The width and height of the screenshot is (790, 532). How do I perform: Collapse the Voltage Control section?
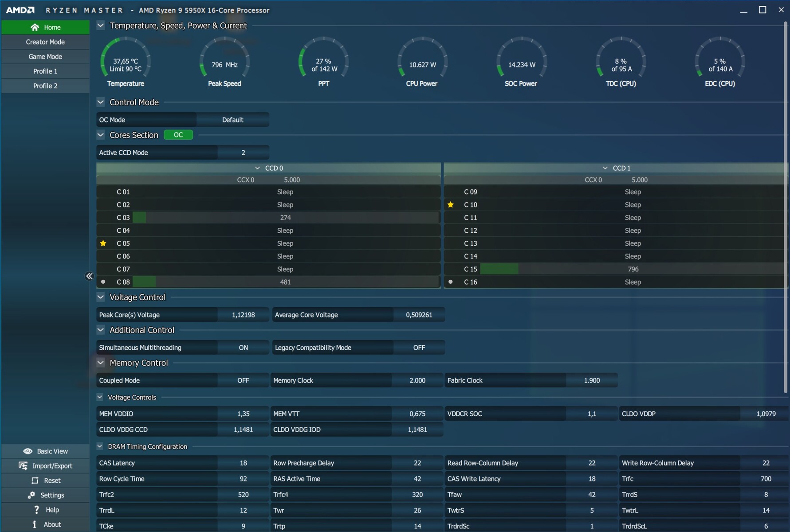point(101,297)
